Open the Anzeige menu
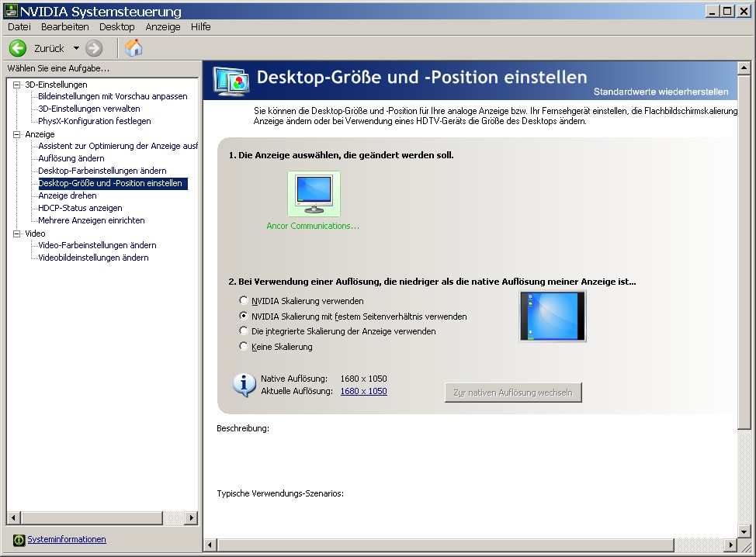756x557 pixels. click(x=163, y=27)
